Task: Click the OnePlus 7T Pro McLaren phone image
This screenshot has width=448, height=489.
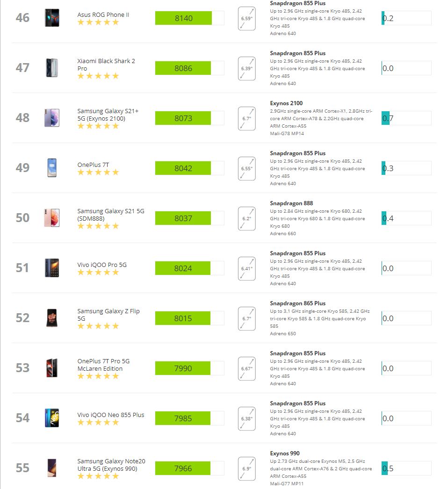Action: coord(52,368)
